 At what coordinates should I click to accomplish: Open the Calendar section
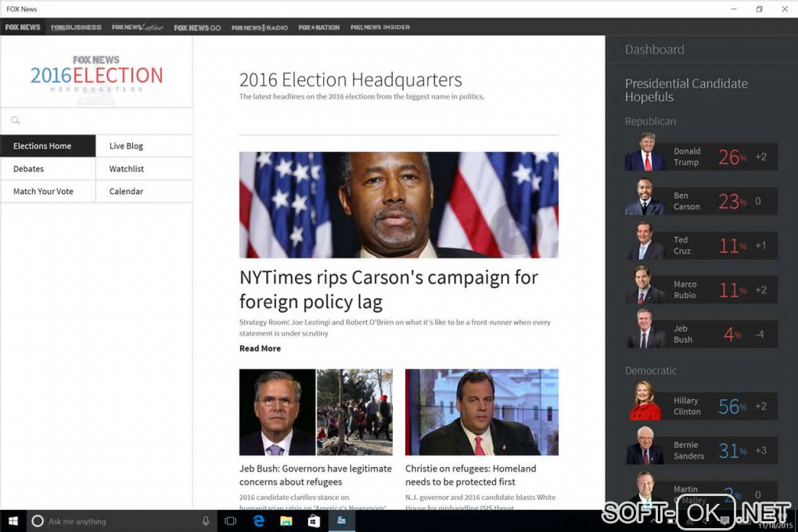pyautogui.click(x=144, y=192)
